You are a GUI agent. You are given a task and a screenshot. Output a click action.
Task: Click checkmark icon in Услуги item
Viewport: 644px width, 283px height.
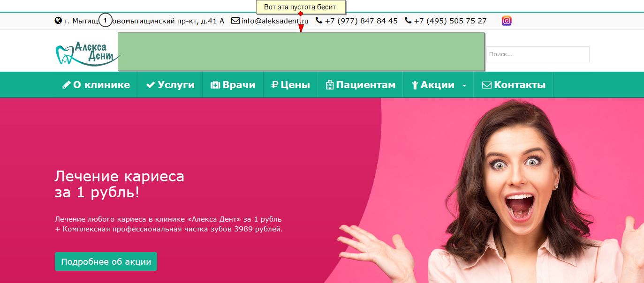tap(151, 85)
